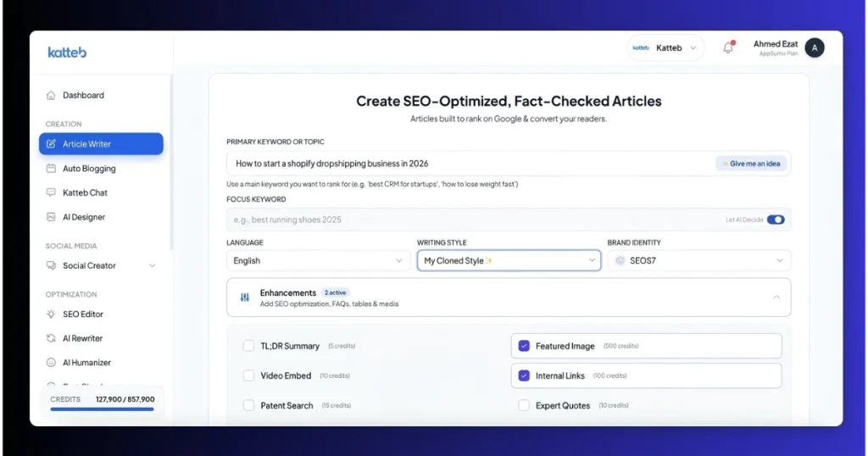Click the Auto Blogging calendar icon
868x456 pixels.
point(51,168)
